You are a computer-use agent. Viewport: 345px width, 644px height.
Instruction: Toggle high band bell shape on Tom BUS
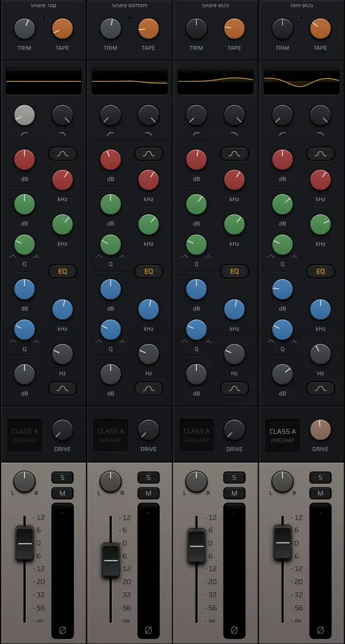coord(320,154)
